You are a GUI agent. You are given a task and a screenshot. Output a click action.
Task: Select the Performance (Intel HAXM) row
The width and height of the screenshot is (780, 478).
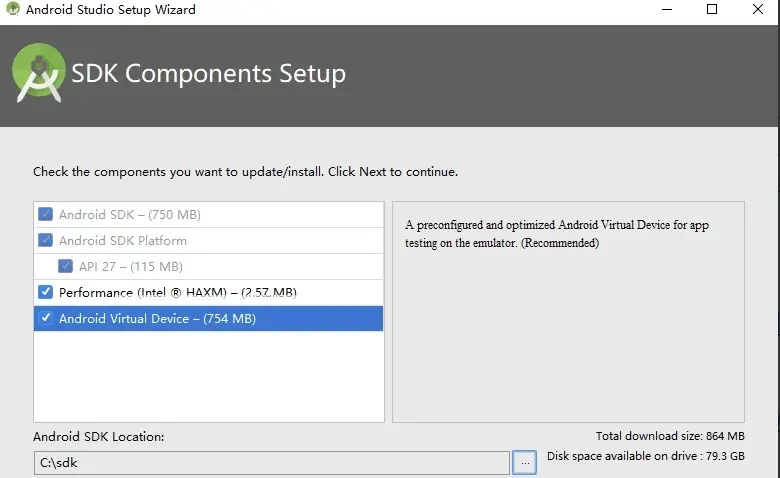tap(208, 292)
